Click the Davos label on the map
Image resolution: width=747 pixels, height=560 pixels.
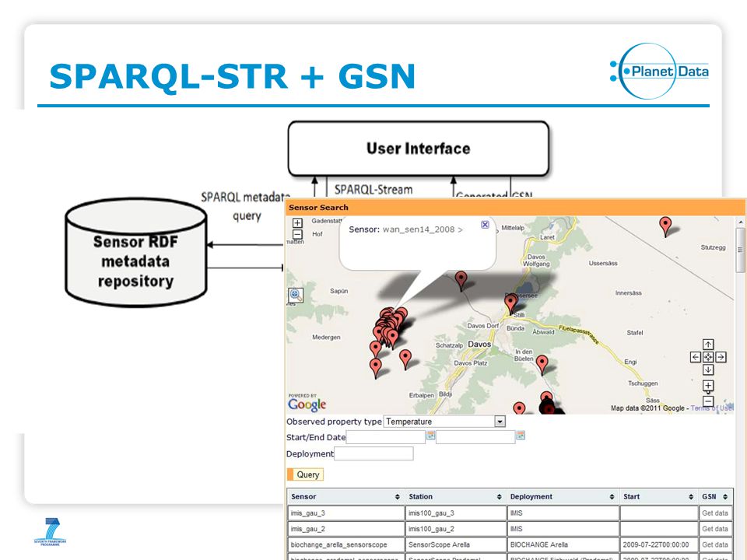(479, 345)
